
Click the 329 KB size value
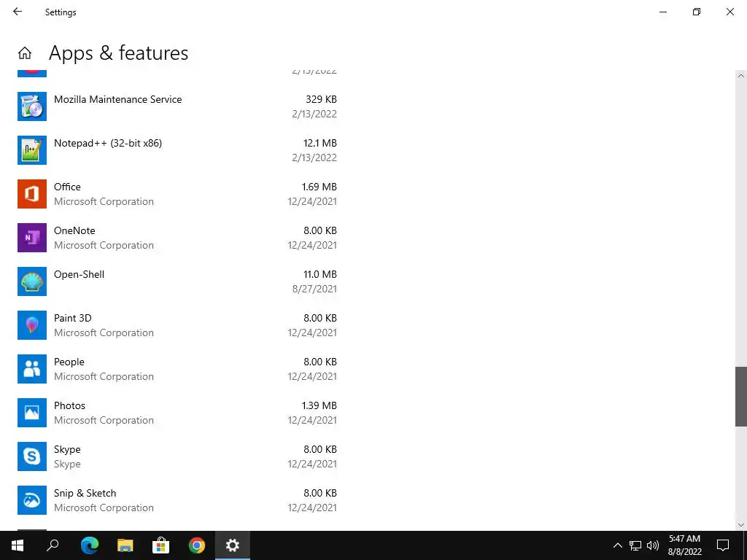tap(321, 99)
